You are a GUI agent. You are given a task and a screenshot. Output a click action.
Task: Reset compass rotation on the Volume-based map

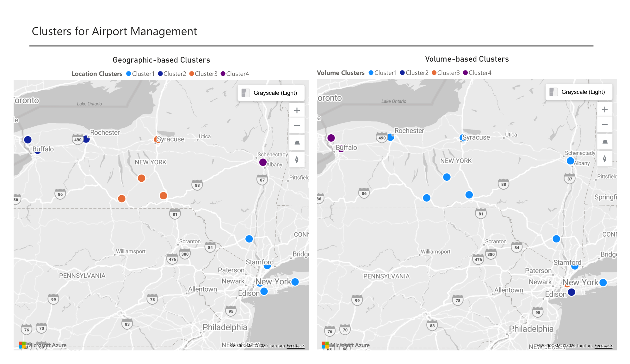(605, 159)
